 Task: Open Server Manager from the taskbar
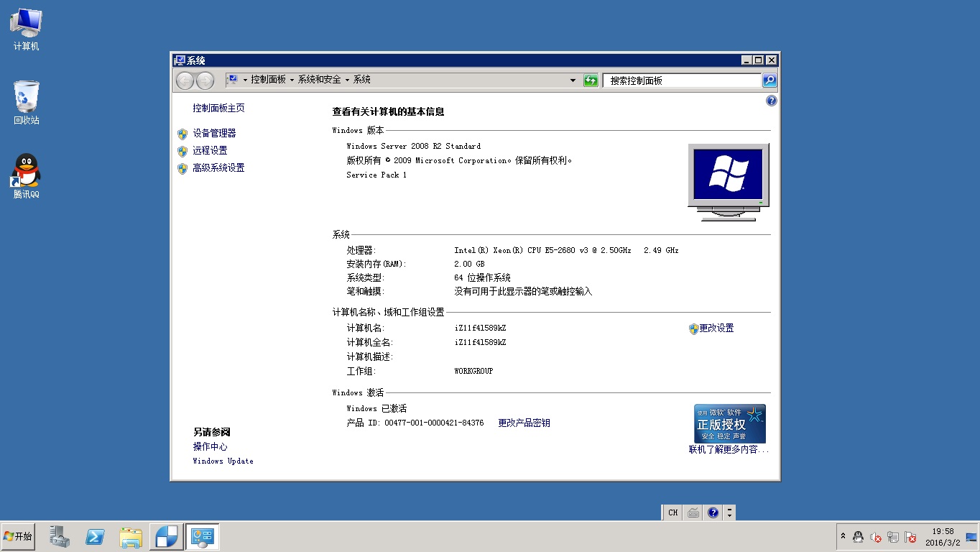tap(59, 536)
